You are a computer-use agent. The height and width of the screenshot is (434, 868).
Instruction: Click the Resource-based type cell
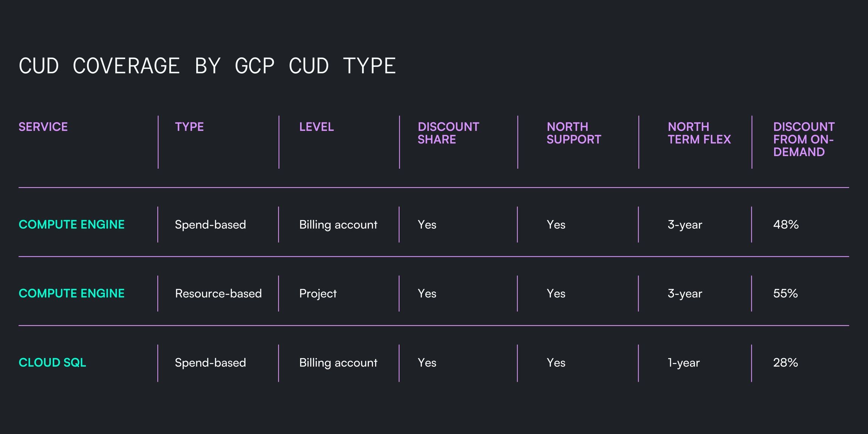pyautogui.click(x=218, y=293)
